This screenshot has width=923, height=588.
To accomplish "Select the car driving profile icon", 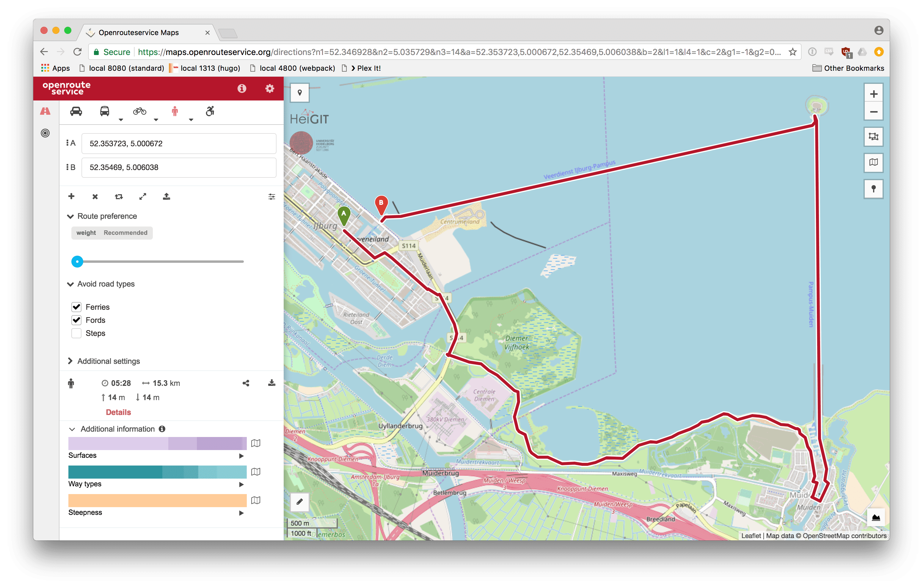I will [76, 111].
